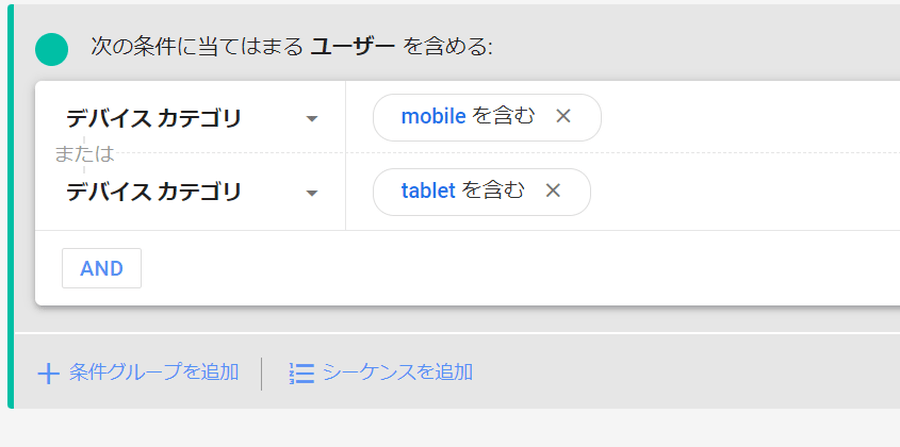Remove the mobile を含む filter chip

[x=563, y=116]
